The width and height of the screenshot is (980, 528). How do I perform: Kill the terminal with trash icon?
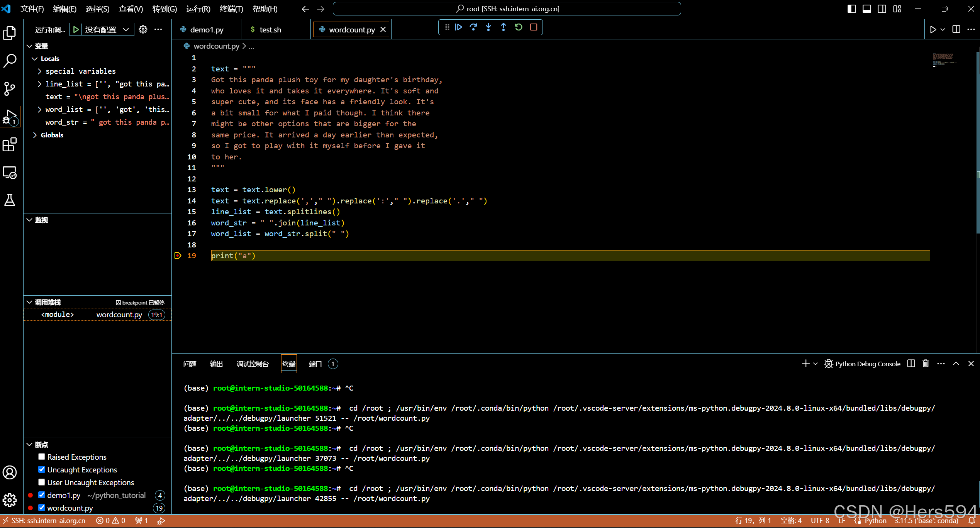coord(926,363)
